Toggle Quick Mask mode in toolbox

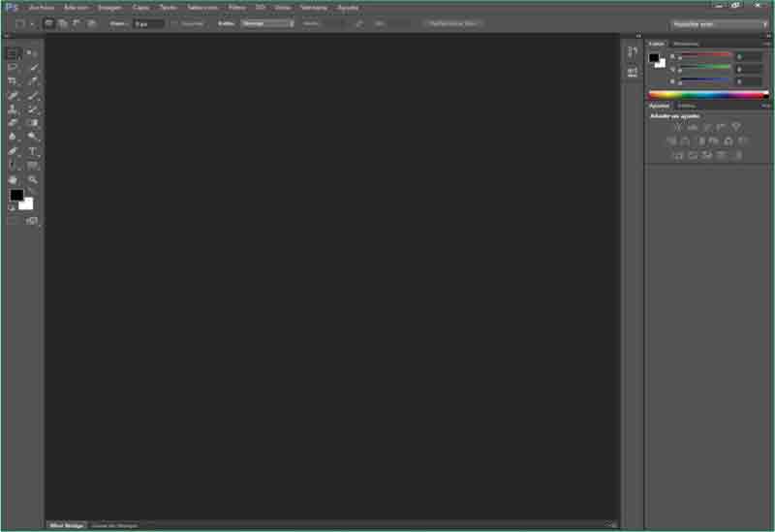(13, 221)
